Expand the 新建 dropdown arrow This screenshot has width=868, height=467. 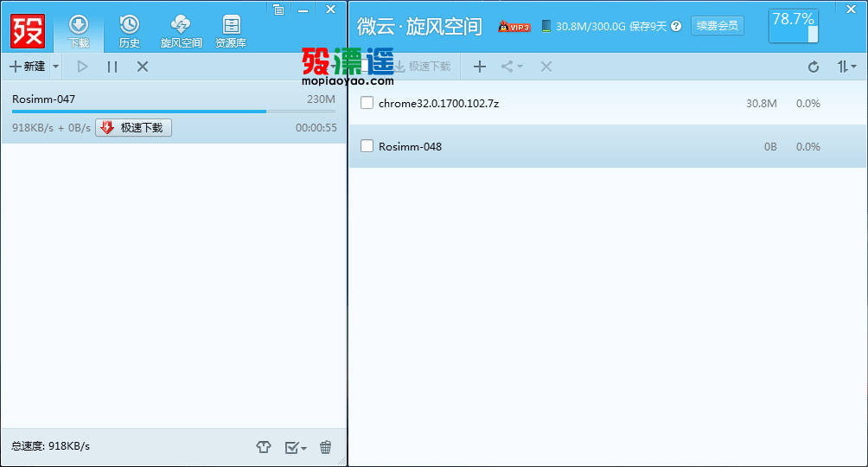click(x=55, y=67)
